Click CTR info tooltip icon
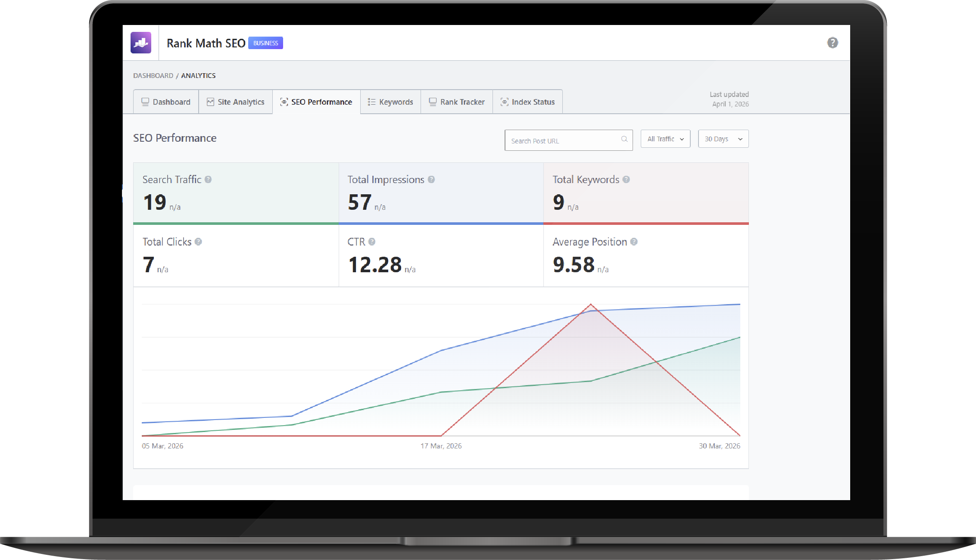The height and width of the screenshot is (560, 976). coord(372,242)
